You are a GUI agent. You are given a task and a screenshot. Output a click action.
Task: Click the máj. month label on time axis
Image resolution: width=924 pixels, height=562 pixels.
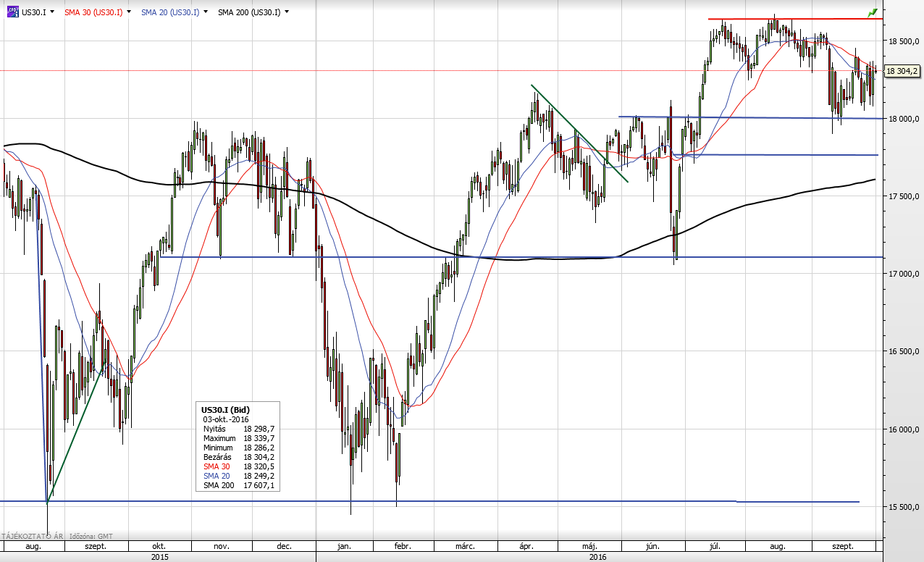[x=588, y=545]
